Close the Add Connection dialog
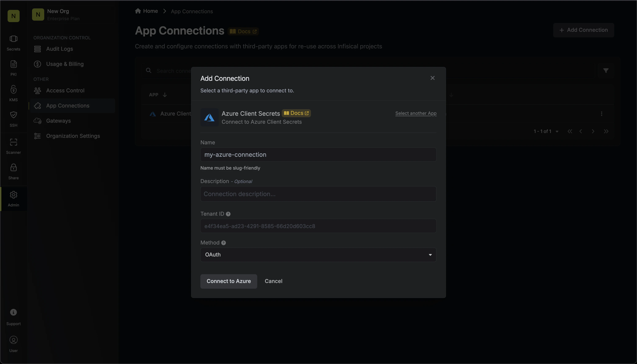Viewport: 637px width, 364px height. pos(432,78)
